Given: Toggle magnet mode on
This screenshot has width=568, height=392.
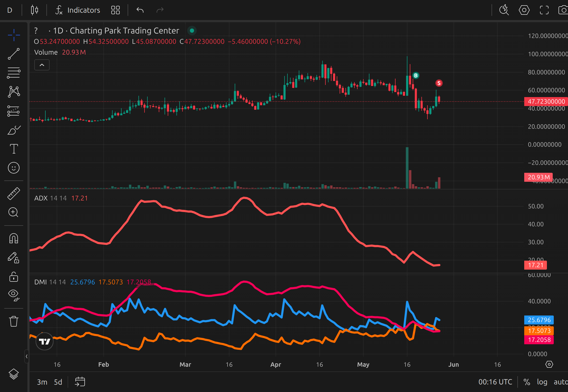Looking at the screenshot, I should (14, 238).
